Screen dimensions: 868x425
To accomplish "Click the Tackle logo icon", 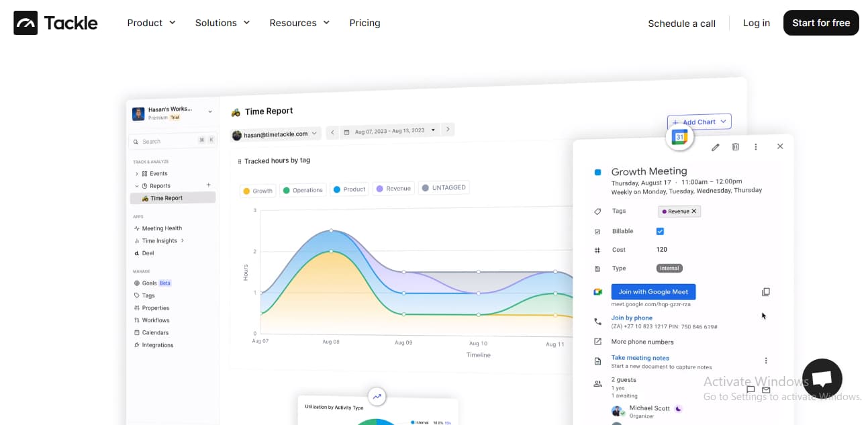I will (x=26, y=23).
